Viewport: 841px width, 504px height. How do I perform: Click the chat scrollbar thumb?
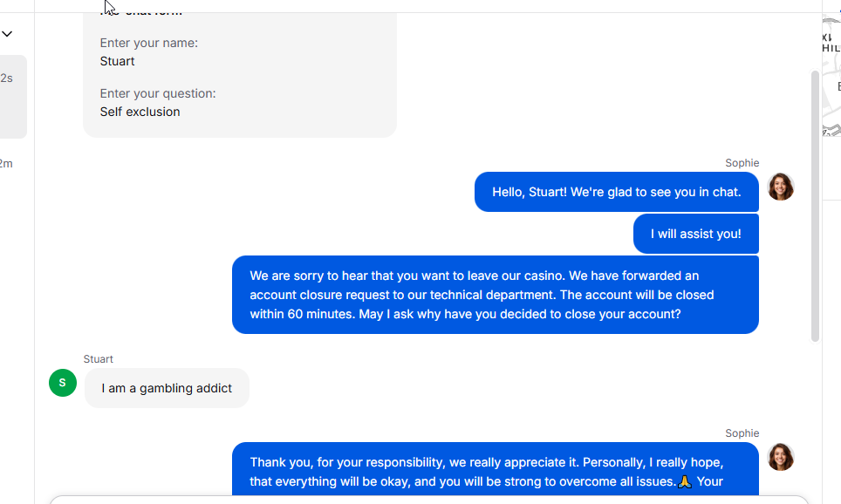815,206
